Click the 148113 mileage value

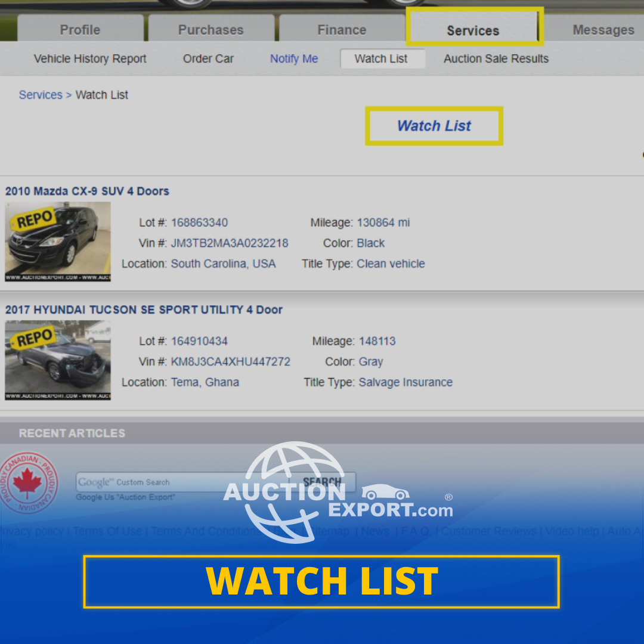(x=377, y=341)
